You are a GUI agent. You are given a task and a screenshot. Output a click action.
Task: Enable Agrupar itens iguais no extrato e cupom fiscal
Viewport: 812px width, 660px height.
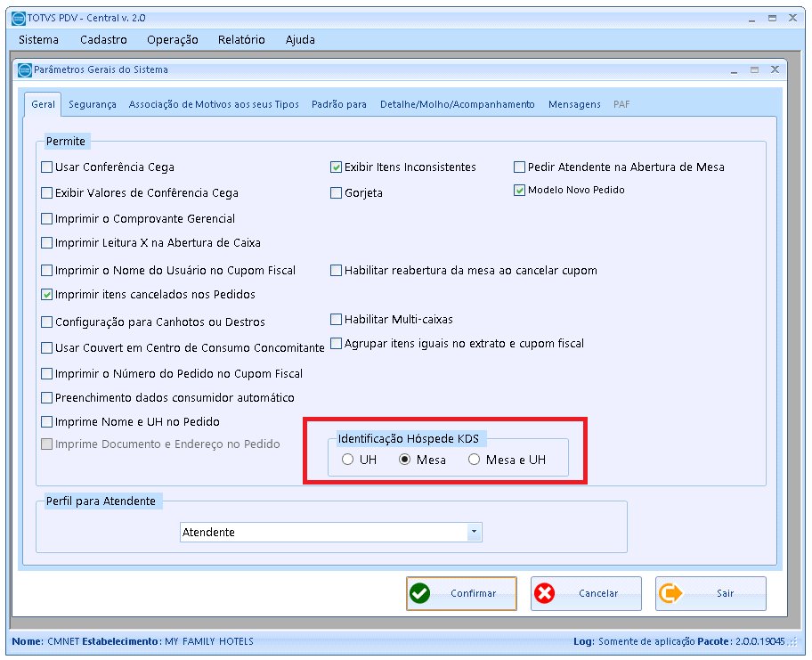(336, 344)
